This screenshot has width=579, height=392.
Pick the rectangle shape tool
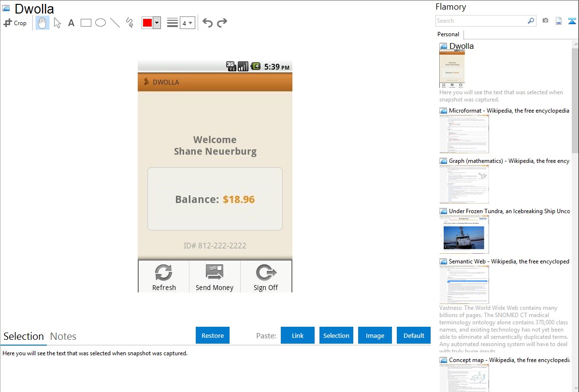click(x=86, y=23)
